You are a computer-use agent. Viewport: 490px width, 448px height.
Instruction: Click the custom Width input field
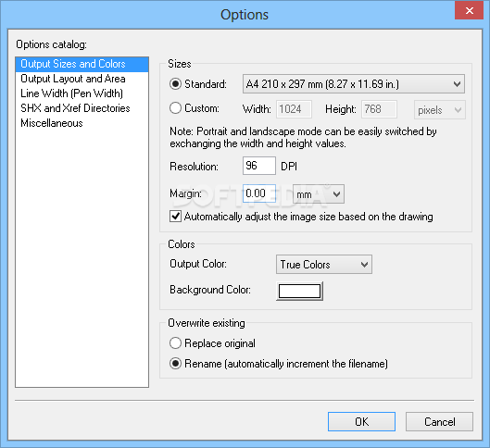(x=294, y=109)
